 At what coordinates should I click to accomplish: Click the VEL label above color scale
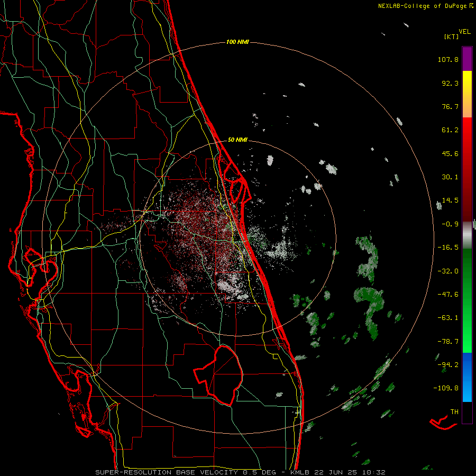coord(464,32)
